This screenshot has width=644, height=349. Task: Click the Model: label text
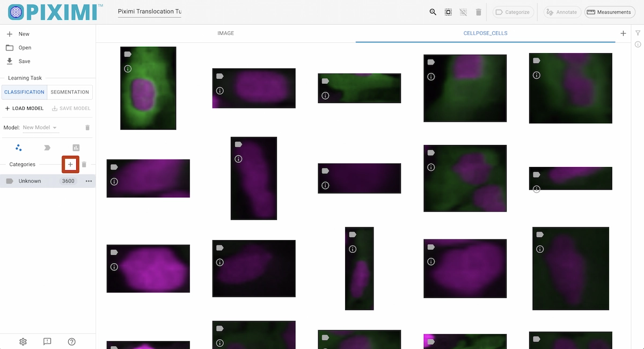(x=11, y=128)
